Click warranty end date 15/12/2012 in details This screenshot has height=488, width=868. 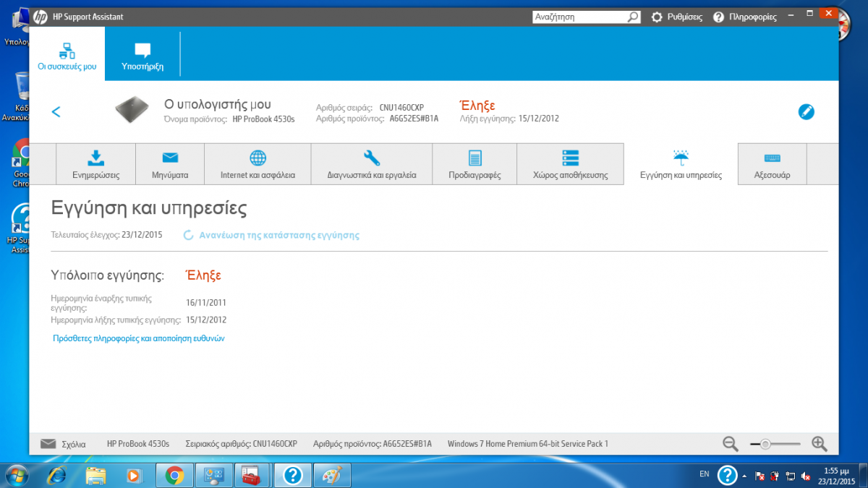[x=206, y=320]
